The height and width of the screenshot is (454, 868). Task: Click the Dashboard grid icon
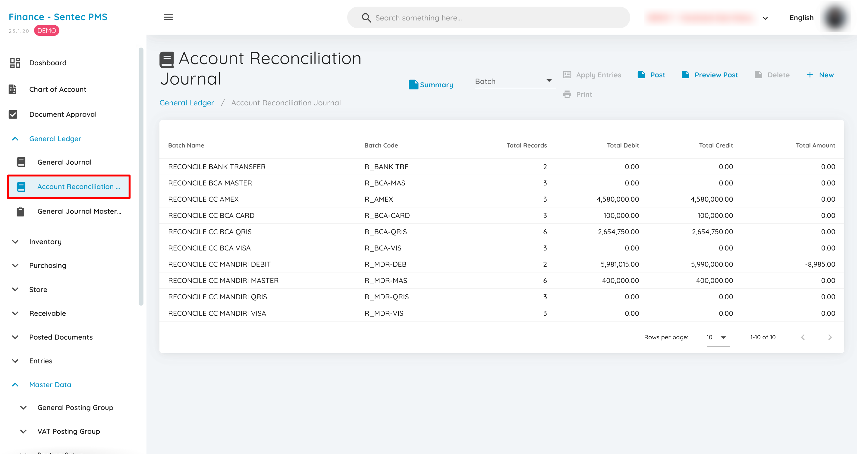click(15, 63)
